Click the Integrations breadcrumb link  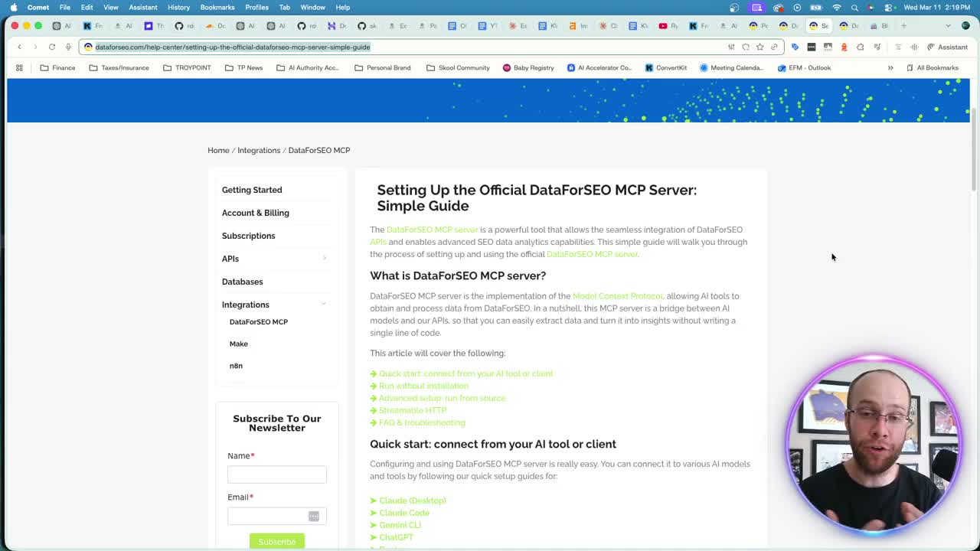[259, 150]
